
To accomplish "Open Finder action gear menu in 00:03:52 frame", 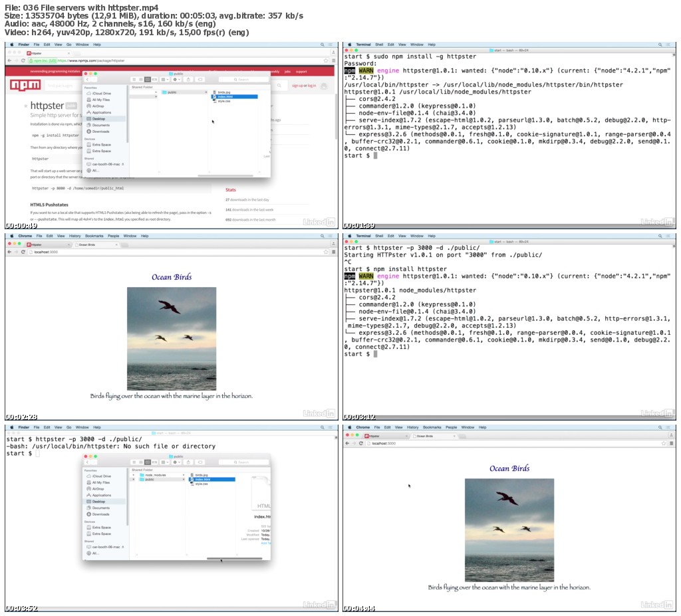I will pos(177,462).
